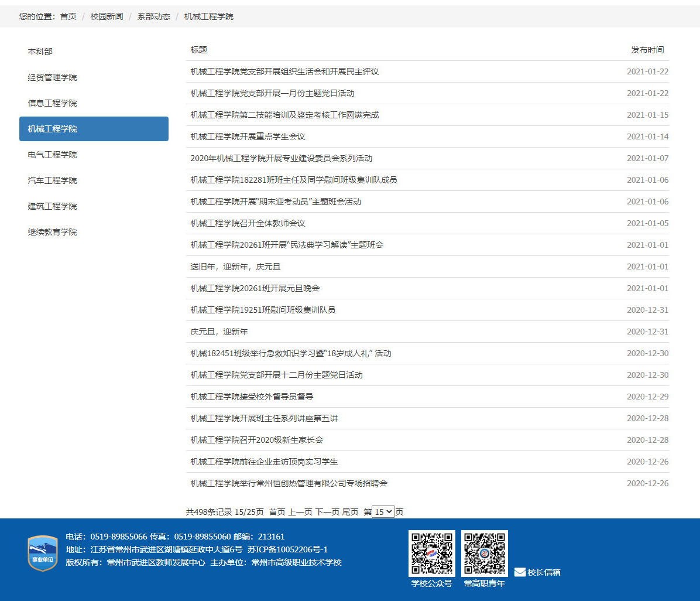Click the 事业单位 badge icon in footer

(43, 552)
